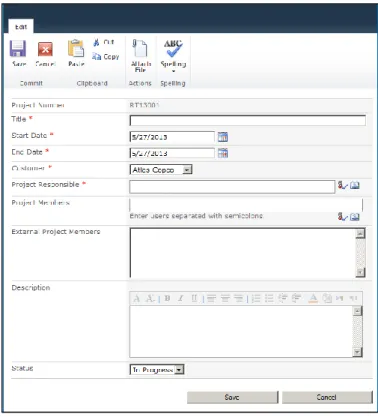378x417 pixels.
Task: Switch to the Edit ribbon tab
Action: [x=21, y=27]
